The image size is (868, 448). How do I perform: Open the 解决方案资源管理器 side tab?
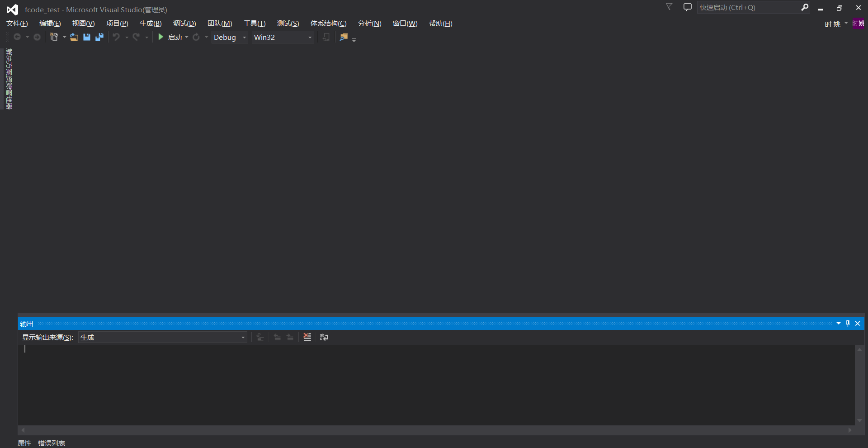[x=9, y=79]
